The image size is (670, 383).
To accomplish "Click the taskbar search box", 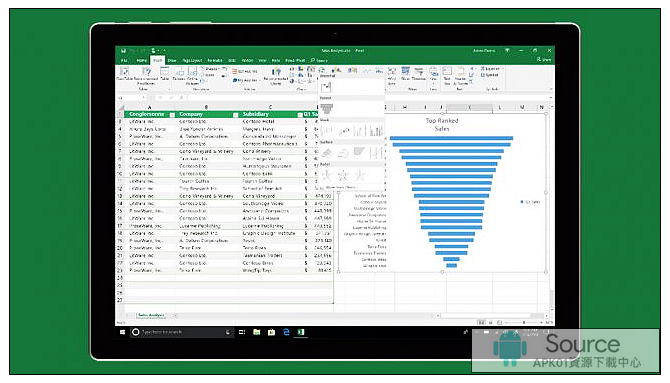I will click(182, 332).
